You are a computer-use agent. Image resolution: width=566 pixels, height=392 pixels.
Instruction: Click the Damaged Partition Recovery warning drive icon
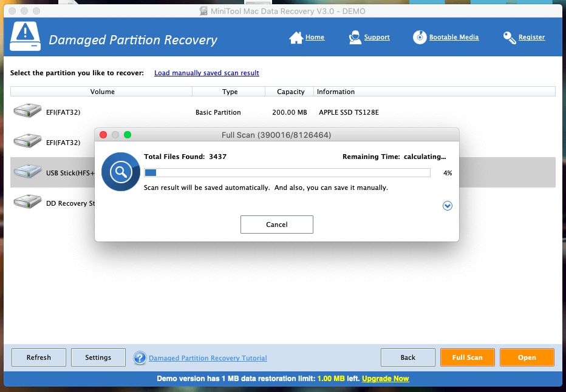pos(25,36)
